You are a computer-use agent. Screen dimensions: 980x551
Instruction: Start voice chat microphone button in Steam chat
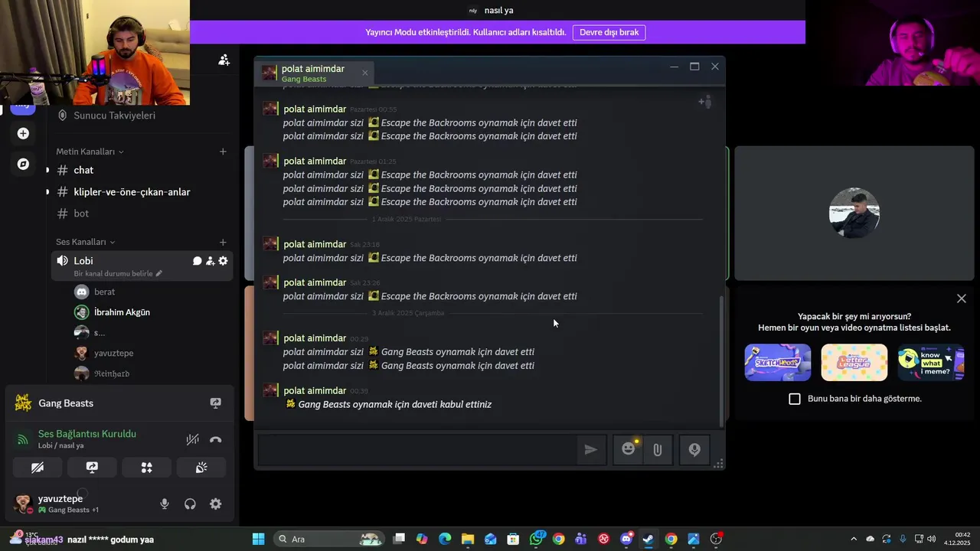point(694,450)
